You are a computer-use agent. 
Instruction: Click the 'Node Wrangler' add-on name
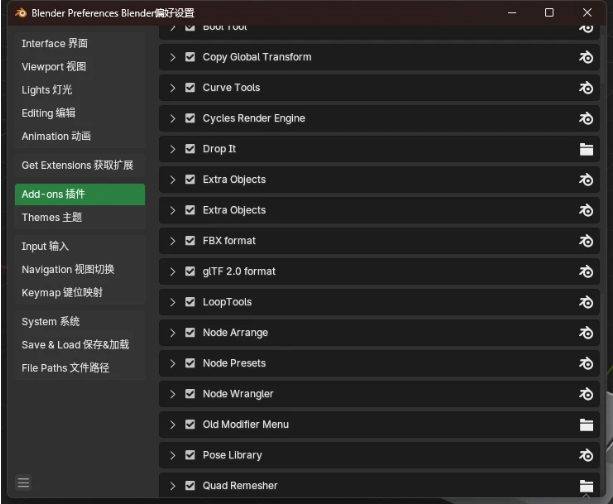(238, 394)
